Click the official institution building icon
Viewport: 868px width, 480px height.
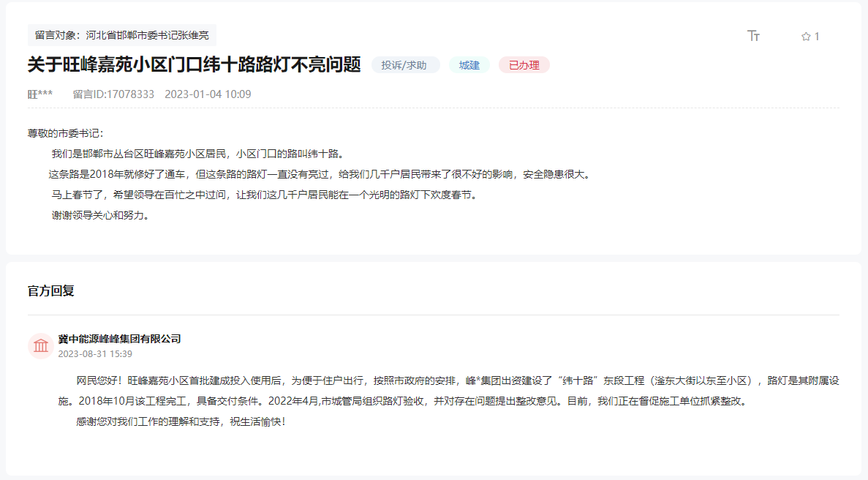coord(40,346)
